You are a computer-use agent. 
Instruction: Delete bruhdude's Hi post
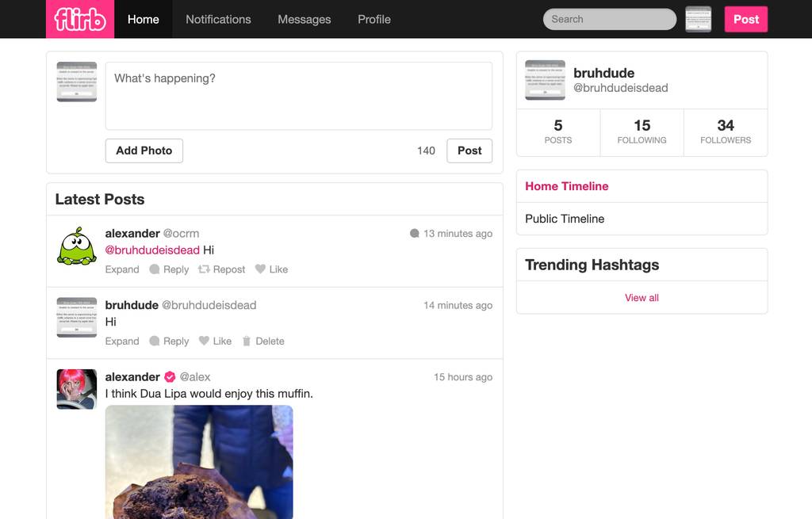tap(263, 341)
